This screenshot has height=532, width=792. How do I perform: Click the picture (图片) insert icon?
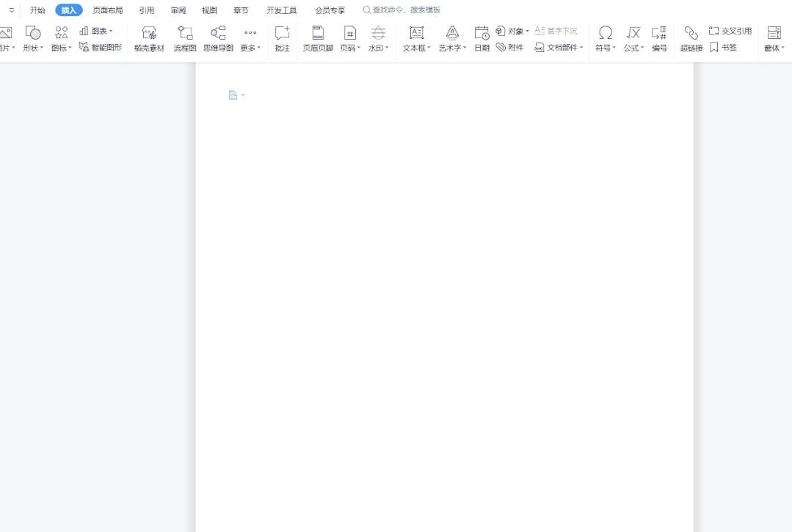(6, 33)
